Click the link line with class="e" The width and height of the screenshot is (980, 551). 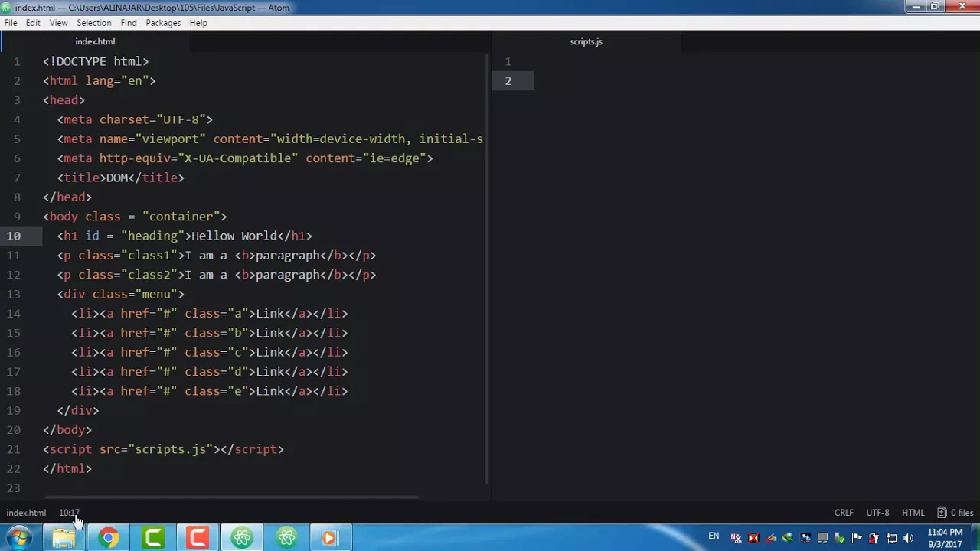tap(209, 391)
